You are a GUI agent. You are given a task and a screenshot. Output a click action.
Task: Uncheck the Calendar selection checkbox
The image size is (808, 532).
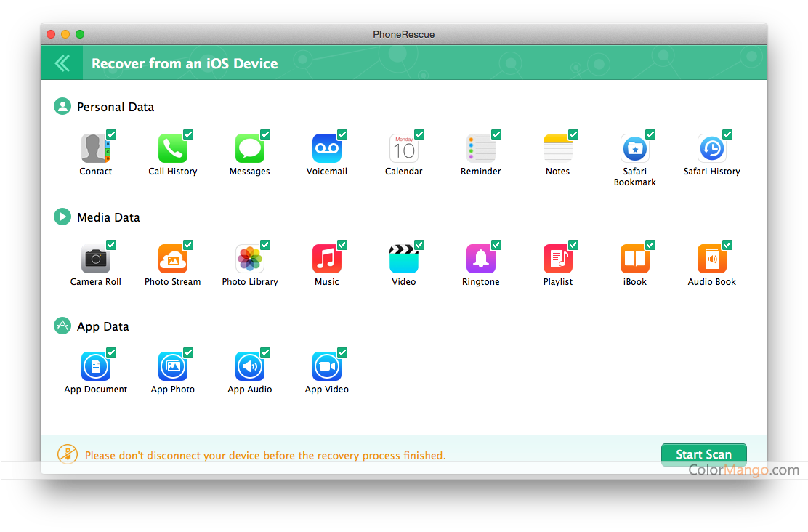pos(419,134)
